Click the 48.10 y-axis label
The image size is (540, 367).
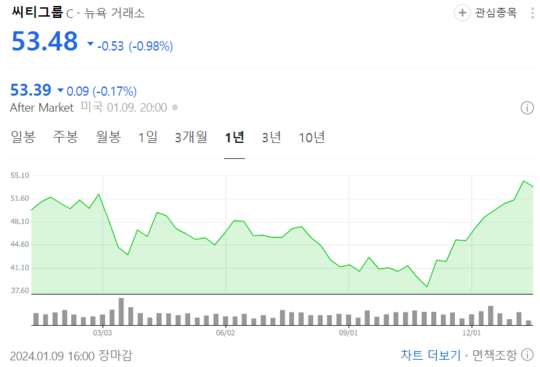(20, 222)
